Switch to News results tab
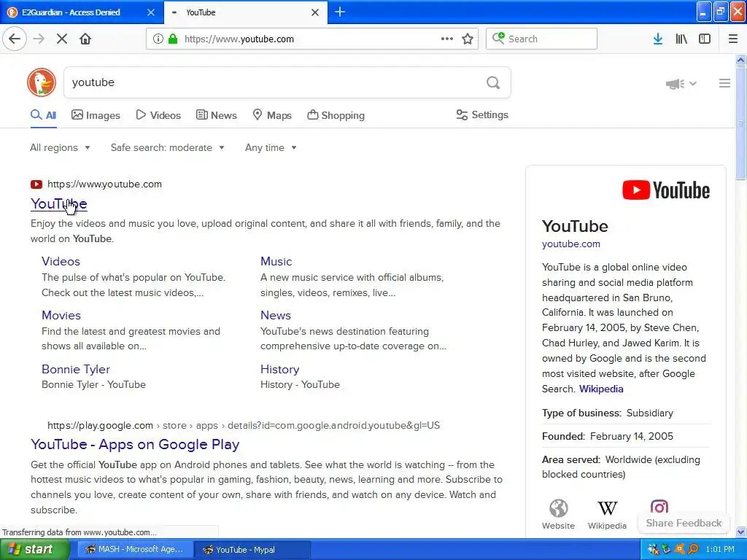The image size is (747, 560). (216, 115)
